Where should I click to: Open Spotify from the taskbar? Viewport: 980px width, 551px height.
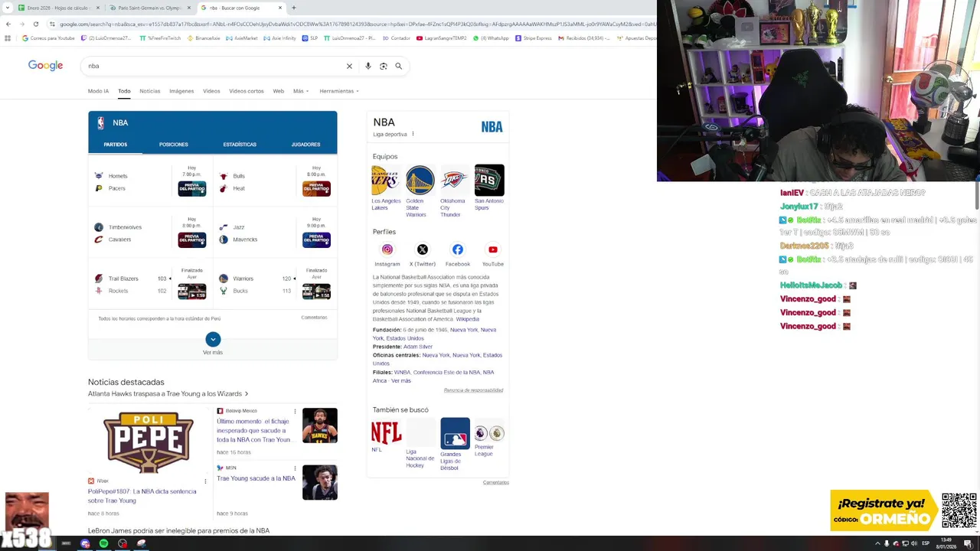103,543
